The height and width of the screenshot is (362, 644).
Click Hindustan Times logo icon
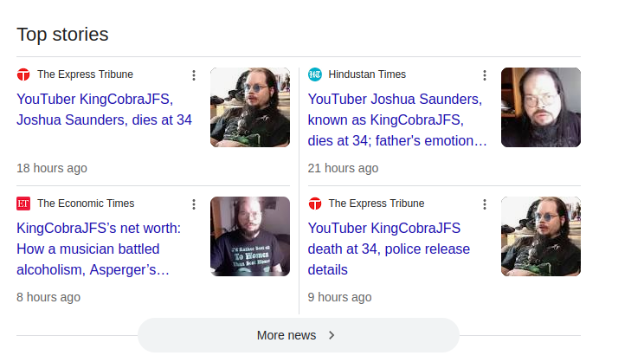click(314, 74)
